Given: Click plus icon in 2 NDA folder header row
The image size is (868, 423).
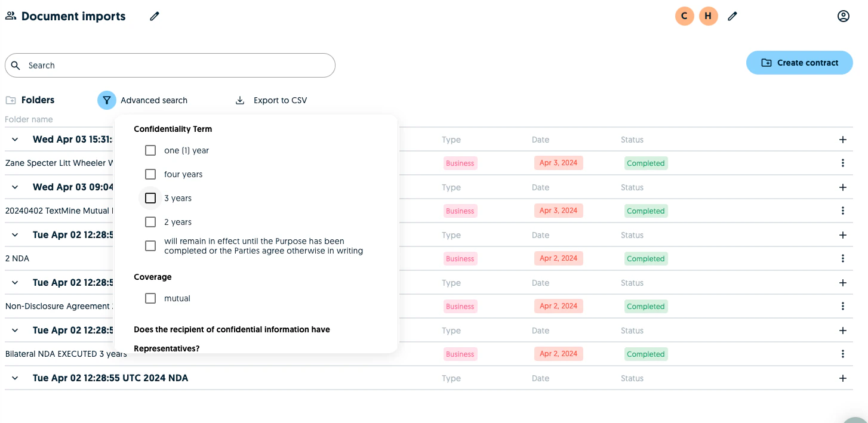Looking at the screenshot, I should click(843, 235).
